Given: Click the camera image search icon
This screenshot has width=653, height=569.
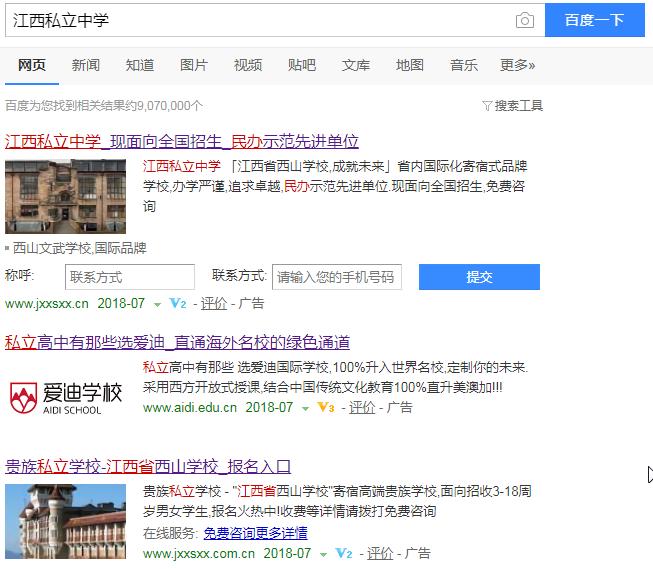Looking at the screenshot, I should pyautogui.click(x=524, y=21).
